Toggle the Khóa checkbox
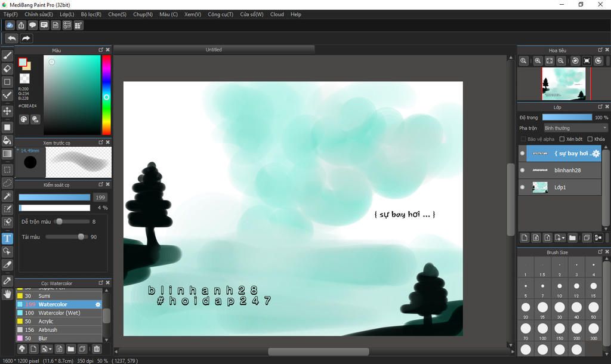 tap(590, 139)
